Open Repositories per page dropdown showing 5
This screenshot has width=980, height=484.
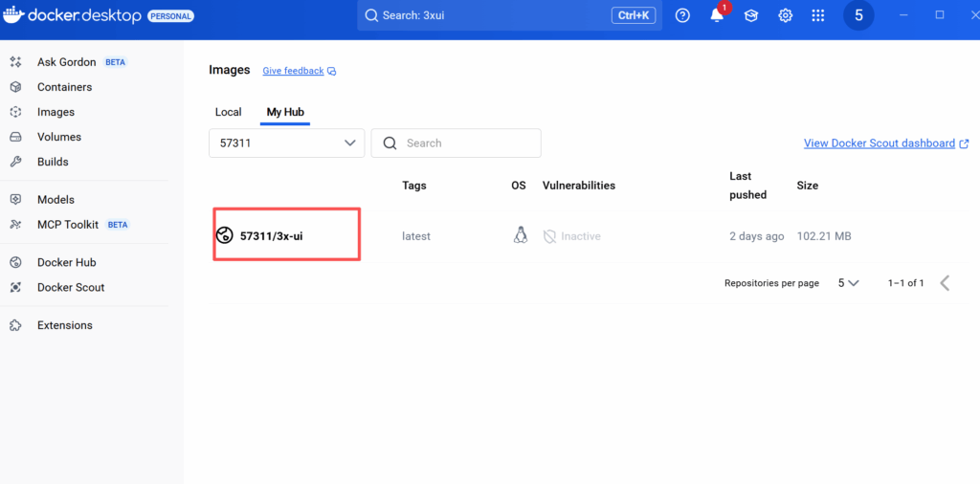848,283
